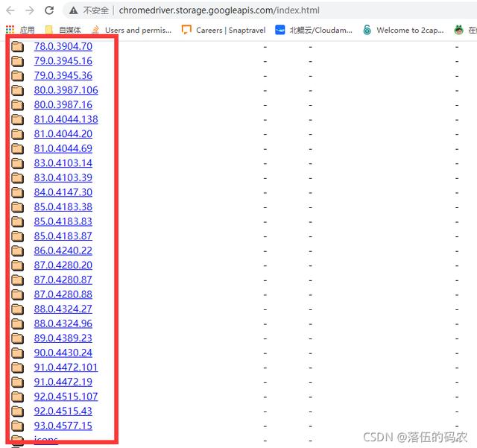Click the folder icon beside 91.0.4472.101

tap(18, 368)
